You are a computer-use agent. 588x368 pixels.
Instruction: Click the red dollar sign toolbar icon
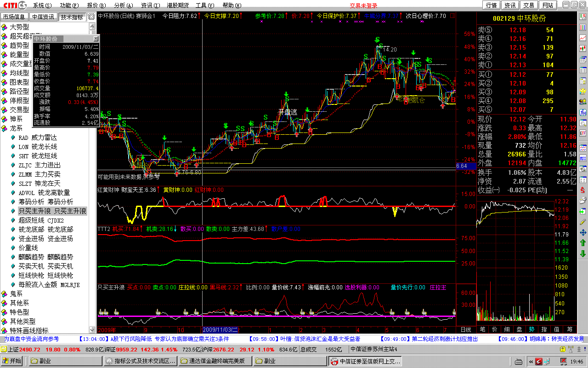click(x=583, y=190)
